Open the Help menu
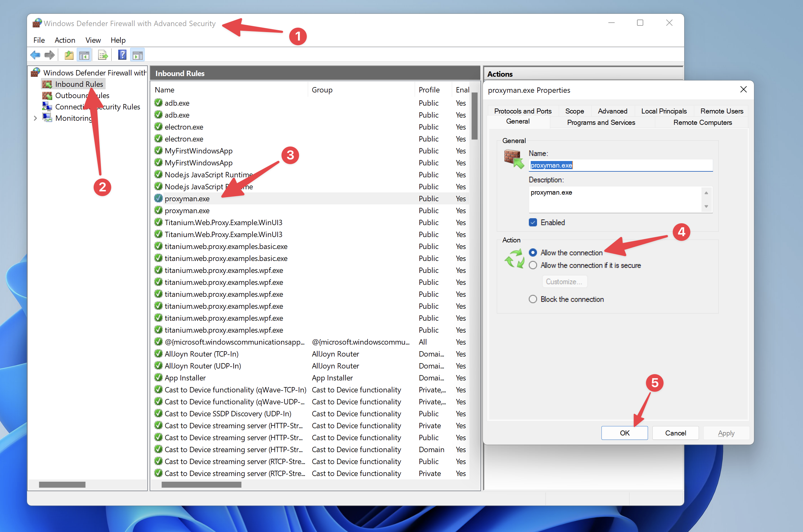The height and width of the screenshot is (532, 803). pyautogui.click(x=118, y=40)
